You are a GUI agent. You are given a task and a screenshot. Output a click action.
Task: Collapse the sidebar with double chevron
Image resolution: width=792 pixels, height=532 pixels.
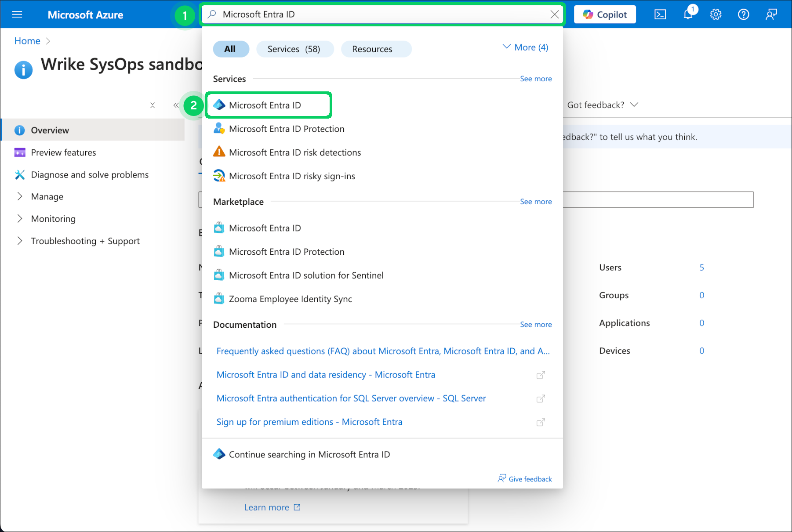(x=176, y=105)
